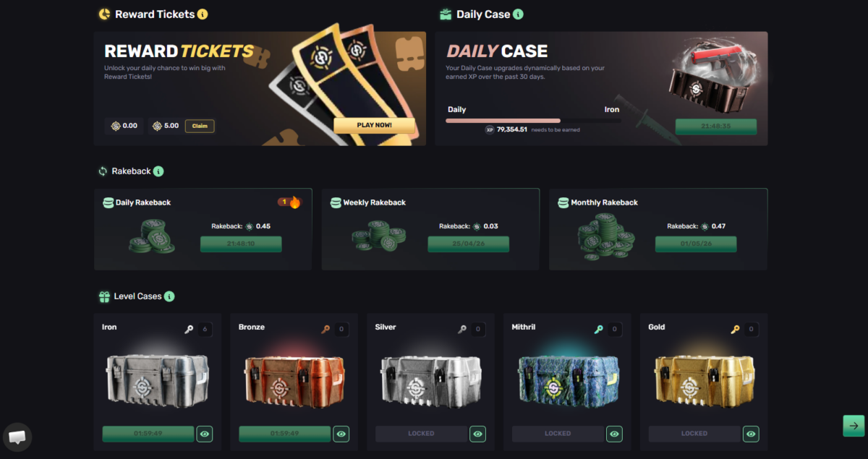
Task: Preview Bronze case contents with eye icon
Action: pyautogui.click(x=341, y=434)
